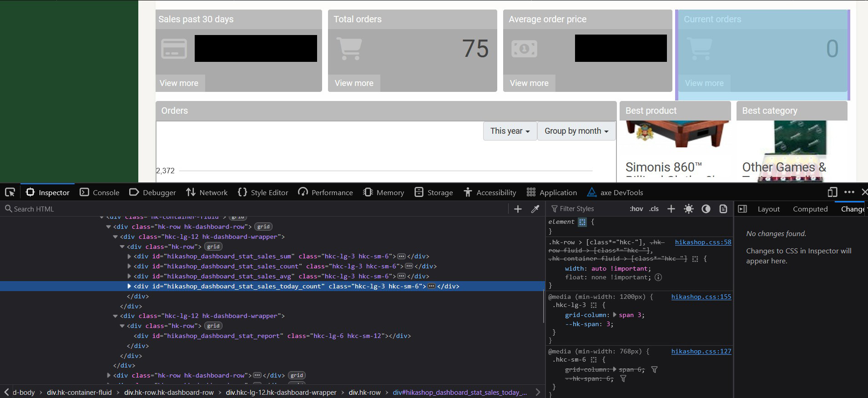
Task: Open the Network tab
Action: point(207,192)
